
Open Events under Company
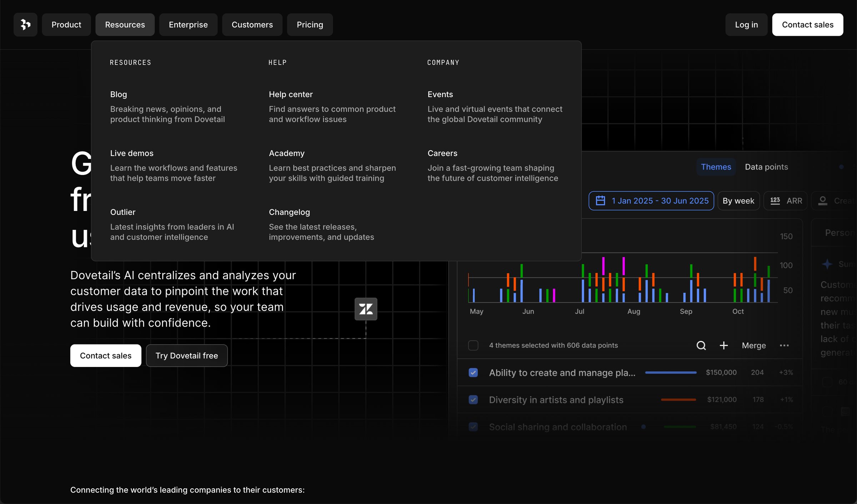495,106
